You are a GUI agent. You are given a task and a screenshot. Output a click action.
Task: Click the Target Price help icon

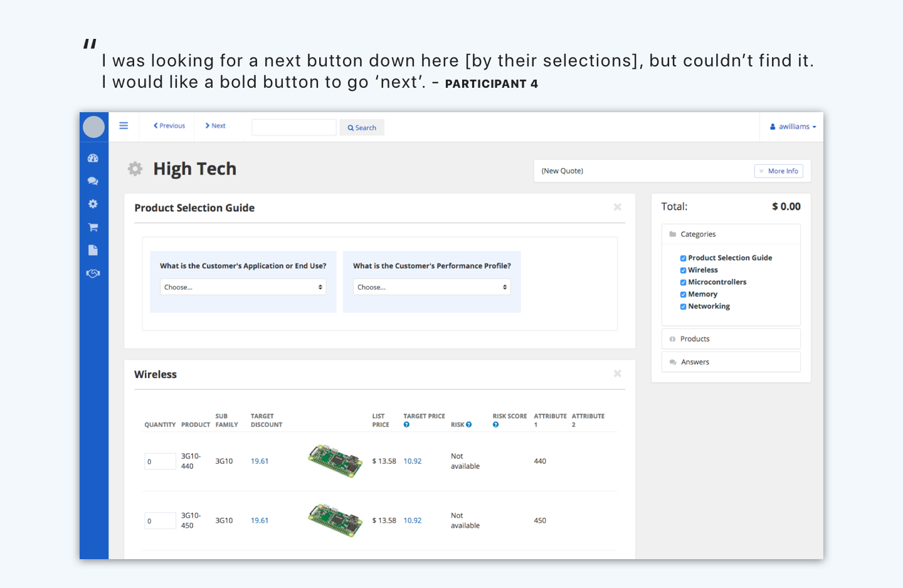(406, 425)
